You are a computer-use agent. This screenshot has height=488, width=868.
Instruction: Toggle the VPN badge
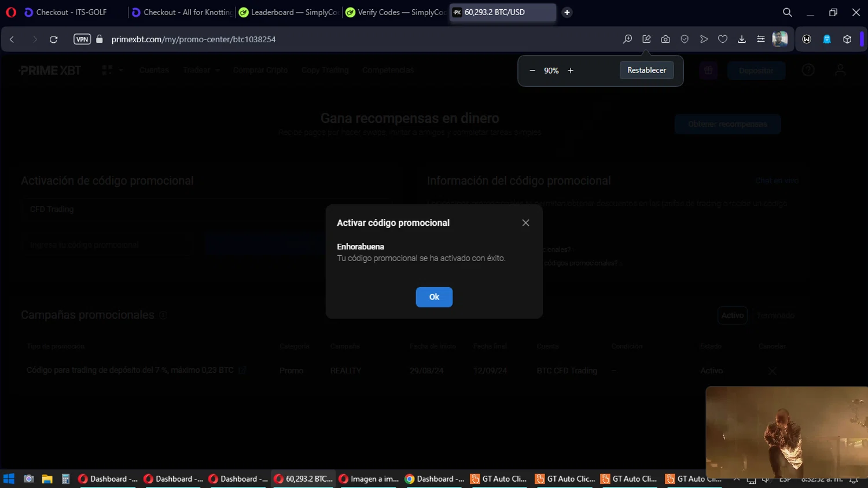point(82,39)
